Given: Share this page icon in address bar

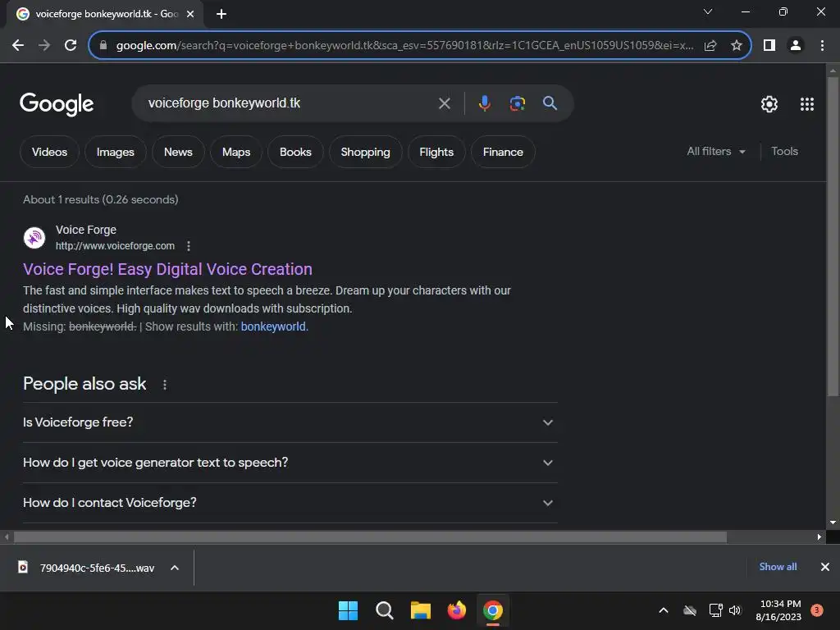Looking at the screenshot, I should click(710, 46).
